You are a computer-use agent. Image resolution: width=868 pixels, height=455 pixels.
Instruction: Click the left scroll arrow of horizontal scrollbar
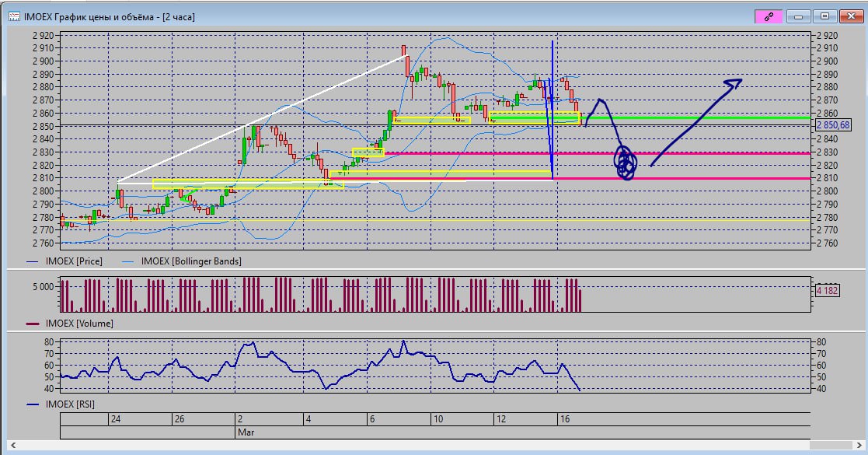pyautogui.click(x=12, y=446)
